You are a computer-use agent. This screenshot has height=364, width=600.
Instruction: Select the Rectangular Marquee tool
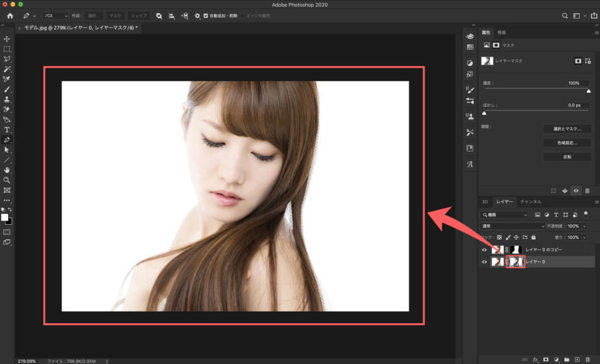pyautogui.click(x=6, y=49)
